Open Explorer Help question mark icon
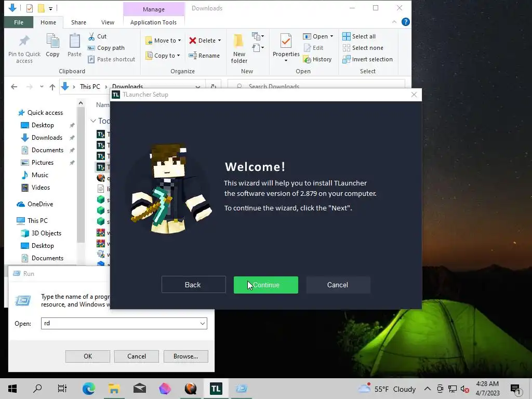The image size is (532, 399). [x=405, y=22]
